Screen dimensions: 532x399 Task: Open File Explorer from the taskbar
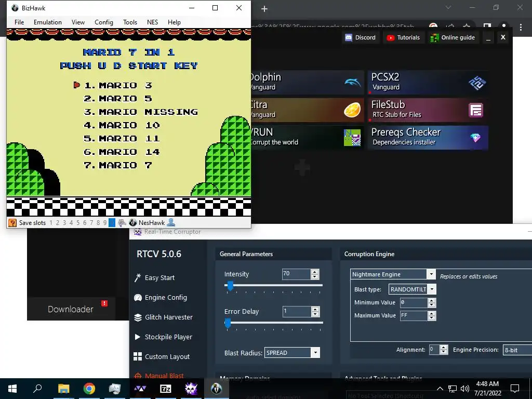point(63,389)
